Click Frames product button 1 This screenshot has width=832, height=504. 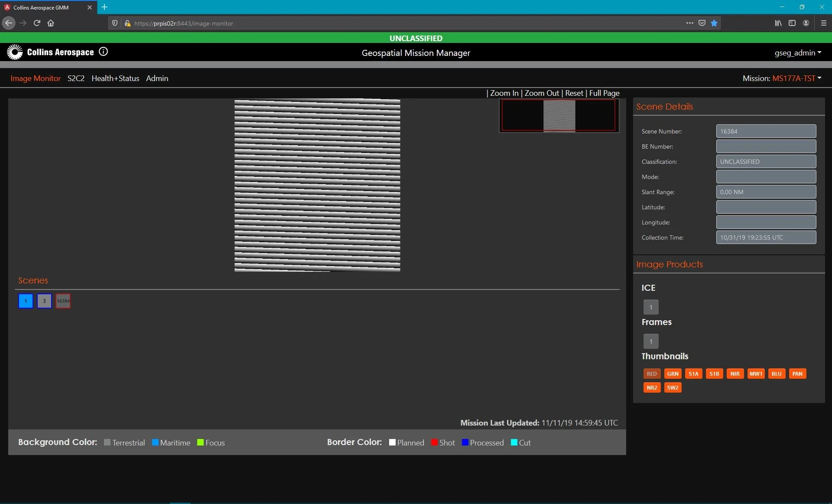pos(651,341)
